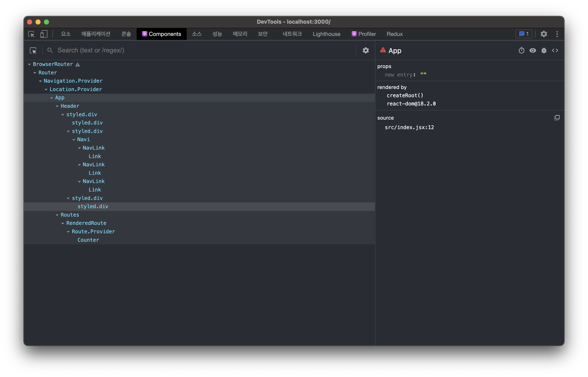The image size is (588, 377).
Task: Switch to the Profiler tab
Action: pyautogui.click(x=363, y=34)
